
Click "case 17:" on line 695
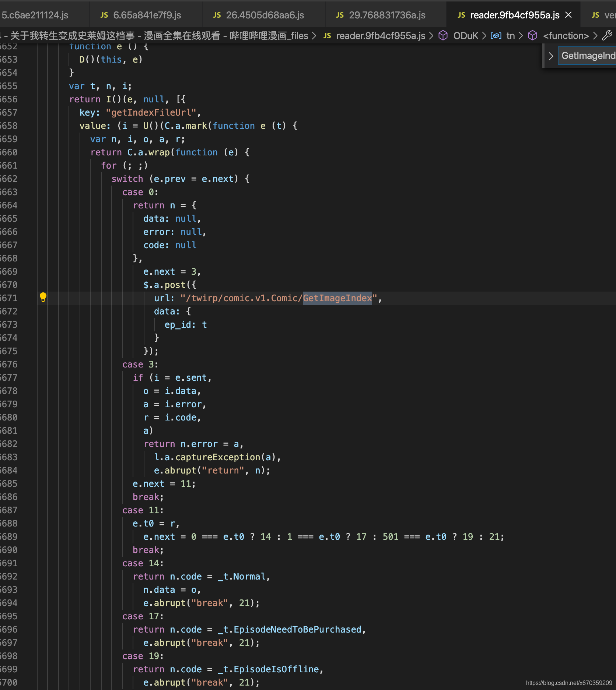(x=143, y=616)
